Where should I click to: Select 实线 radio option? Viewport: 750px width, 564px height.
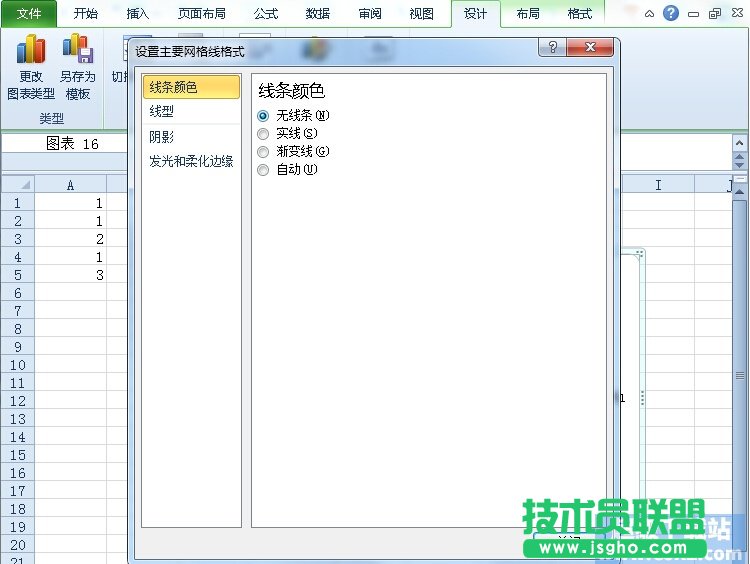[x=264, y=134]
